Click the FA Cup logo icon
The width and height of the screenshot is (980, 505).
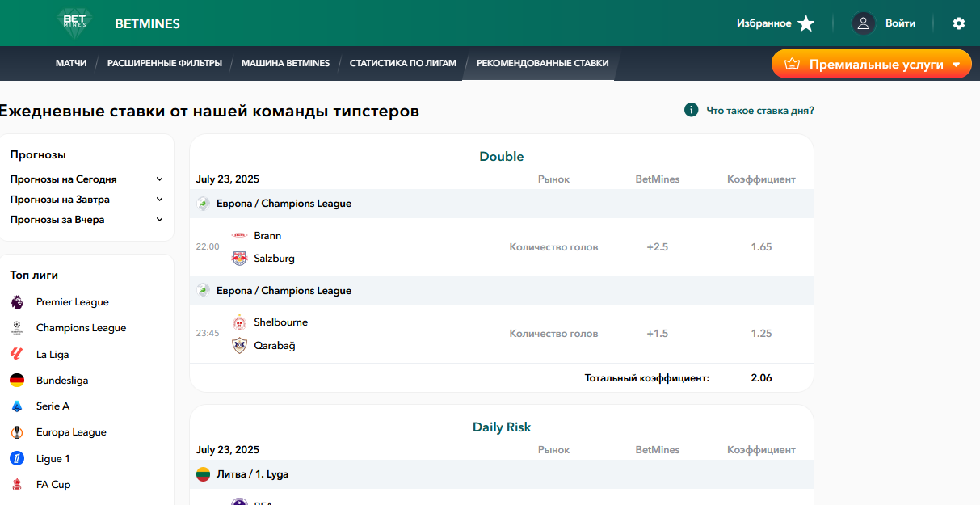point(17,485)
